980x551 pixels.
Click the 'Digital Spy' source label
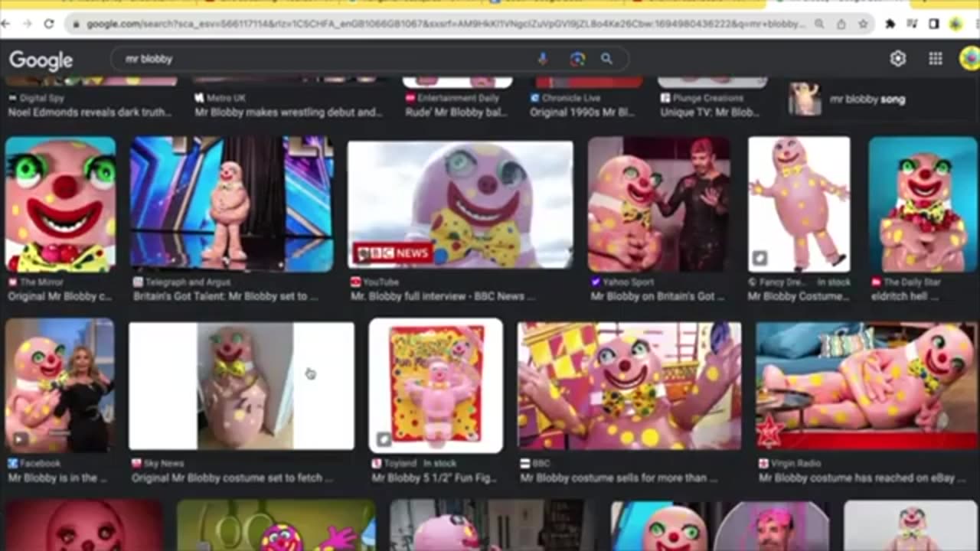point(42,99)
